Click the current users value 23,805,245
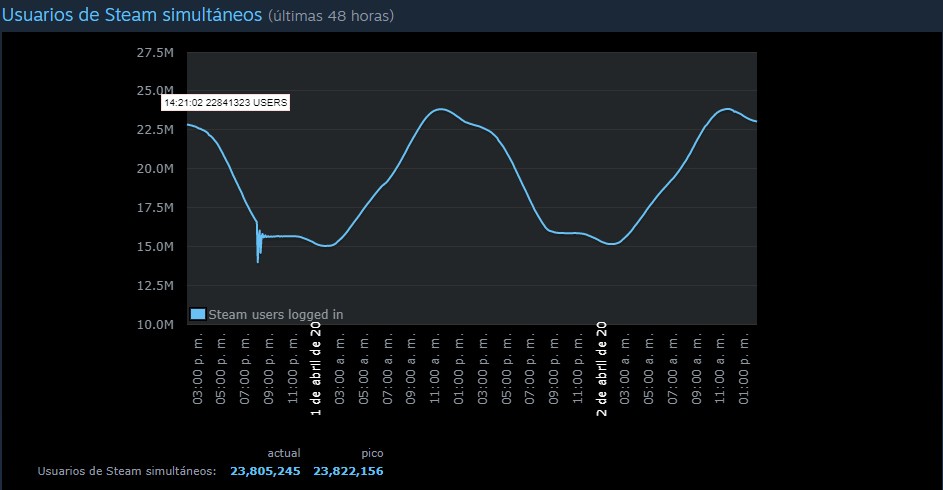The height and width of the screenshot is (490, 943). [x=265, y=471]
